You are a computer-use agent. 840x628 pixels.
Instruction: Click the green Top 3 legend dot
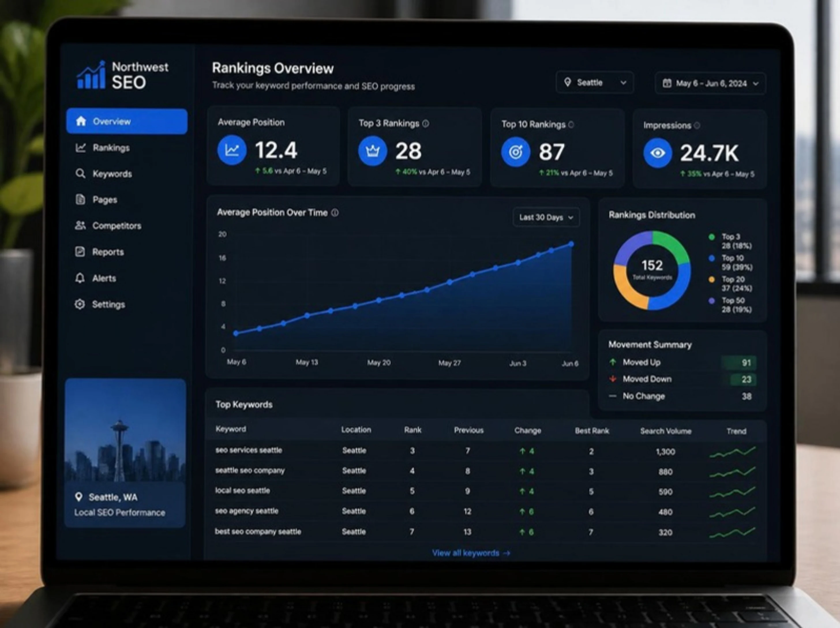(712, 237)
